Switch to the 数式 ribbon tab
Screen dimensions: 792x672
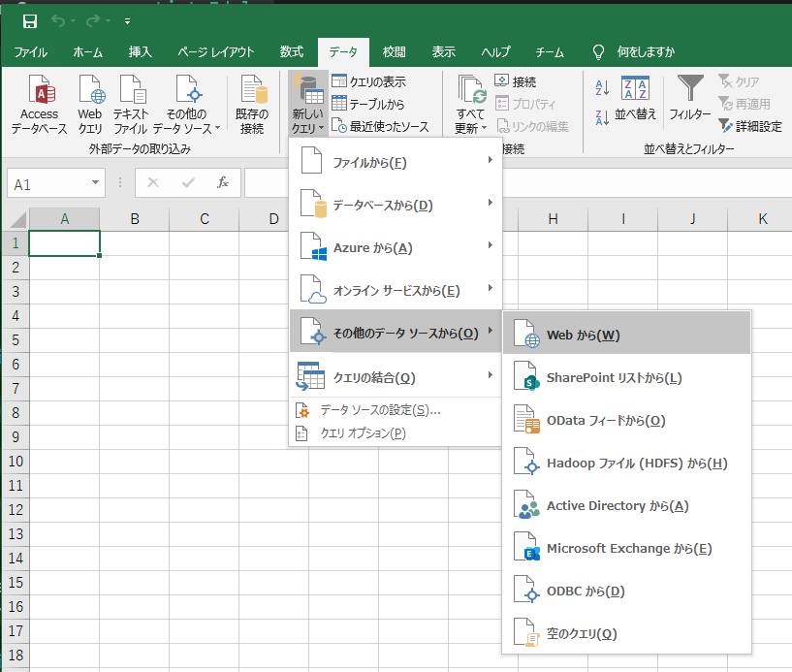[292, 52]
